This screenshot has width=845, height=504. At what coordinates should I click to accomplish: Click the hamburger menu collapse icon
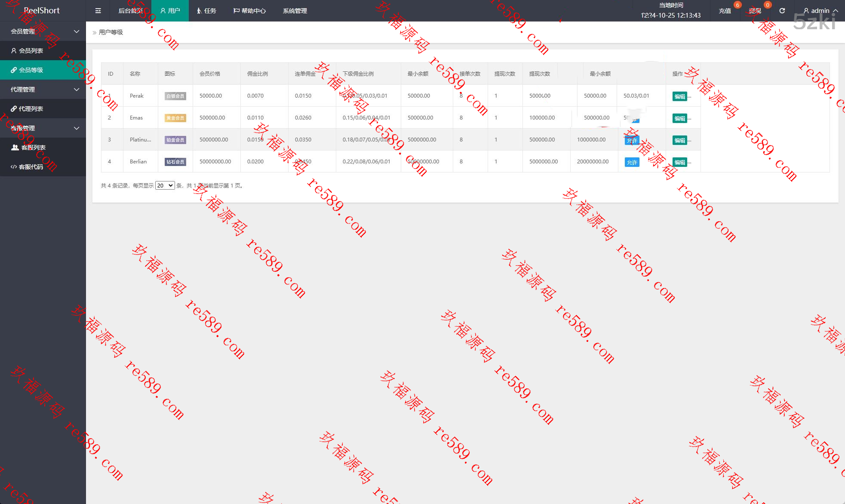click(x=98, y=11)
